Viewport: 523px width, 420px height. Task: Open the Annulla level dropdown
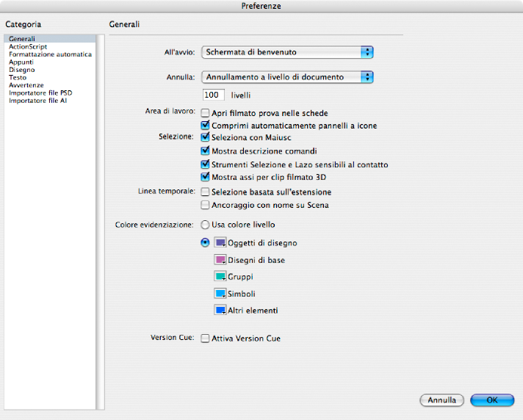click(x=288, y=76)
